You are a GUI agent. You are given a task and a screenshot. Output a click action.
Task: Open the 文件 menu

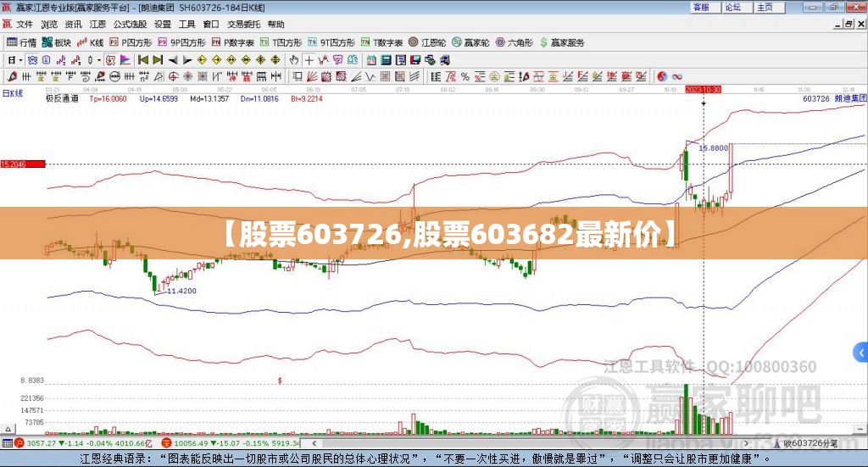(x=25, y=25)
